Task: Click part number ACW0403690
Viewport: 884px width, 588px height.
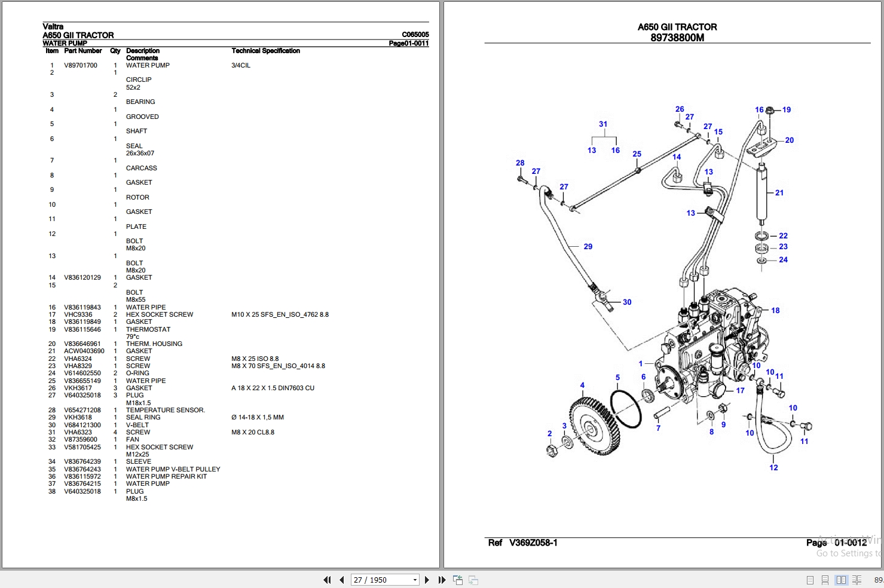Action: 84,351
